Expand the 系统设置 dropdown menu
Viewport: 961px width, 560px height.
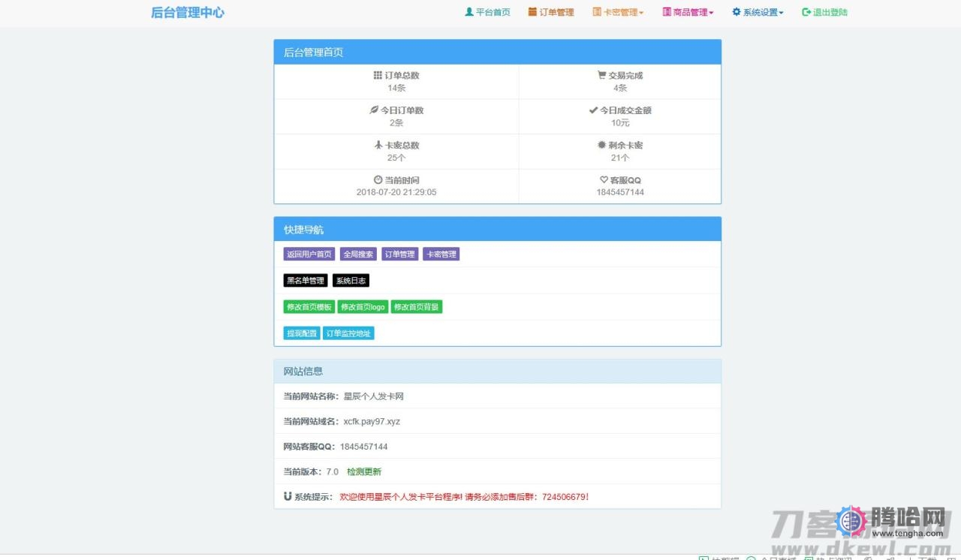(x=758, y=12)
